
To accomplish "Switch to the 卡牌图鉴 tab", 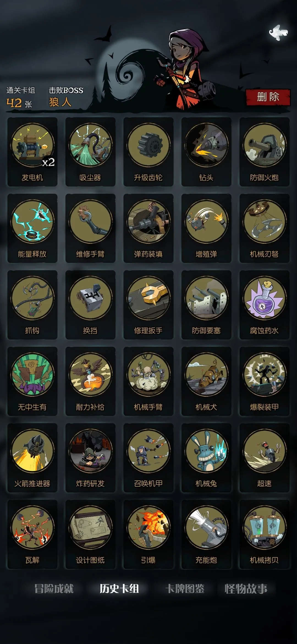I will coord(185,589).
